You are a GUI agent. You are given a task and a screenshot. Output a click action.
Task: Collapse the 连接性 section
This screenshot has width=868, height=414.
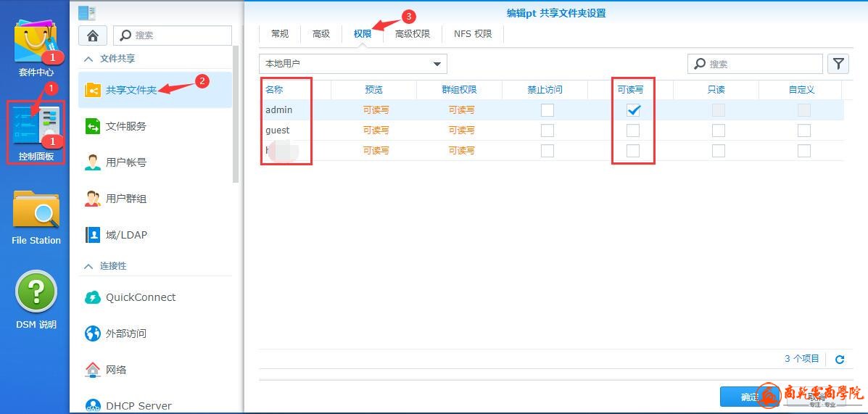click(89, 266)
